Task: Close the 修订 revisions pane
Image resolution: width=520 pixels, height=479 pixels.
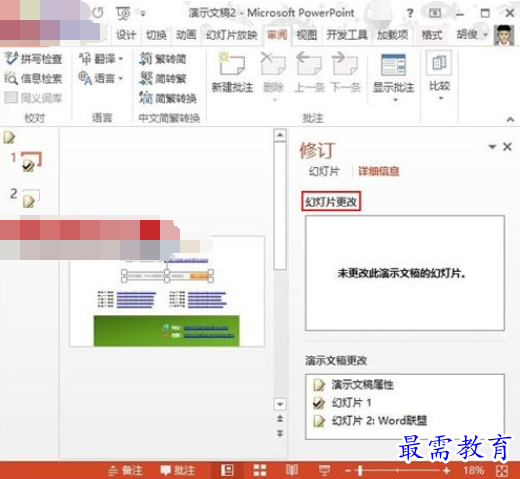Action: click(507, 147)
